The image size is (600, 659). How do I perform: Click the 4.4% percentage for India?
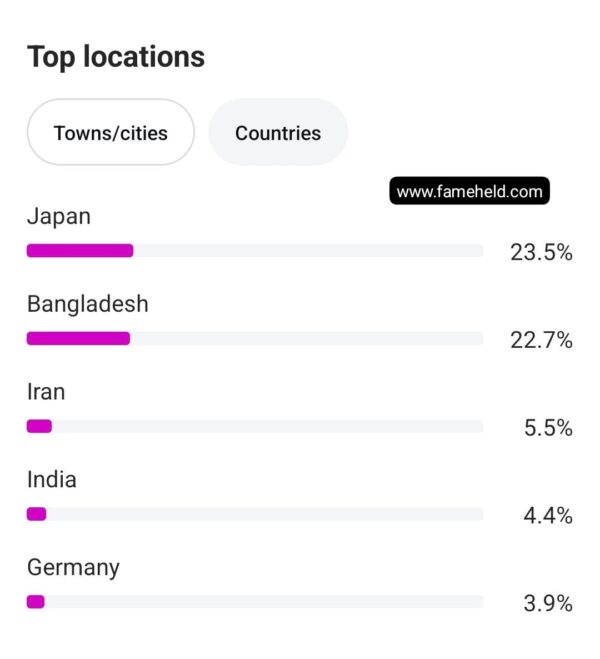click(x=548, y=515)
